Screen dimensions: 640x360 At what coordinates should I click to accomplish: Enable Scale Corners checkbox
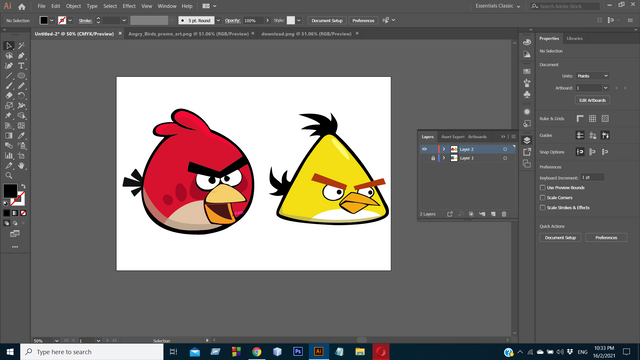point(542,198)
